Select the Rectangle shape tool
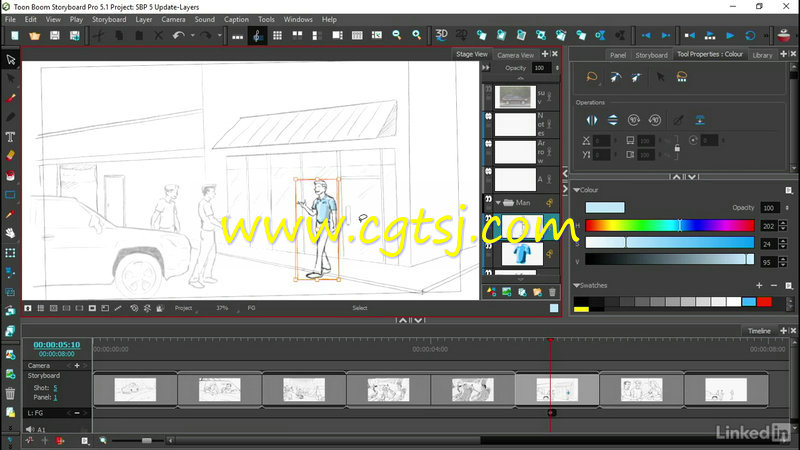 pyautogui.click(x=10, y=194)
